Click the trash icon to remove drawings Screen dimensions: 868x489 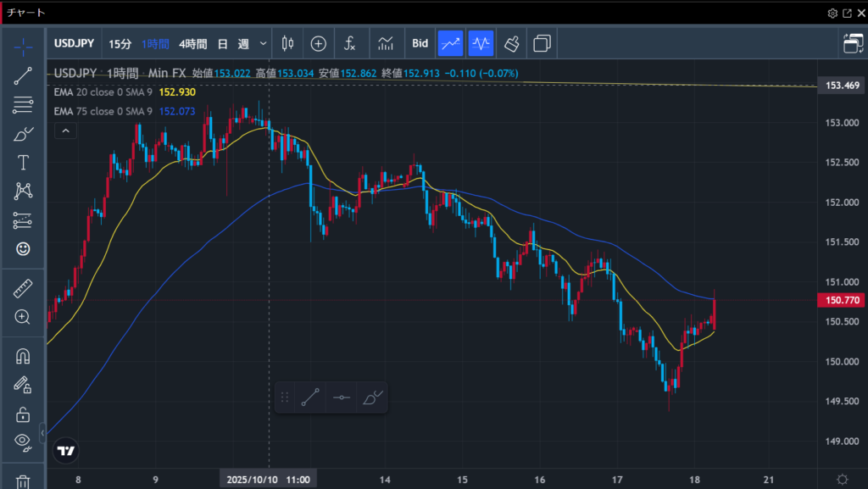point(23,481)
